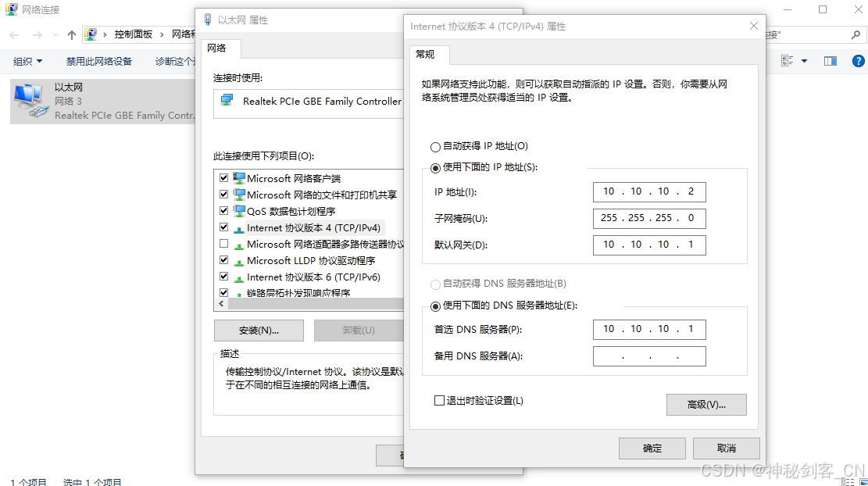Viewport: 868px width, 486px height.
Task: Expand the view options dropdown arrow
Action: (x=805, y=61)
